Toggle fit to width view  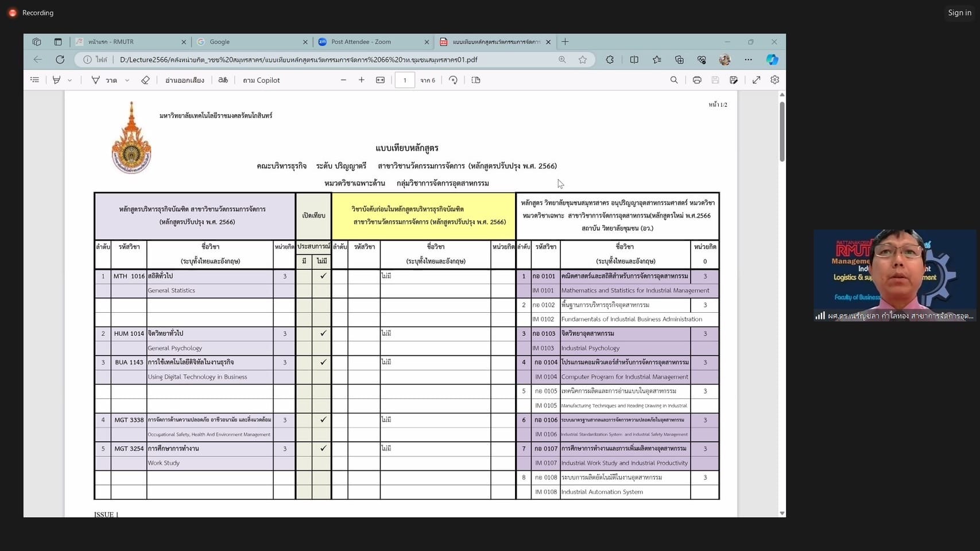[380, 80]
